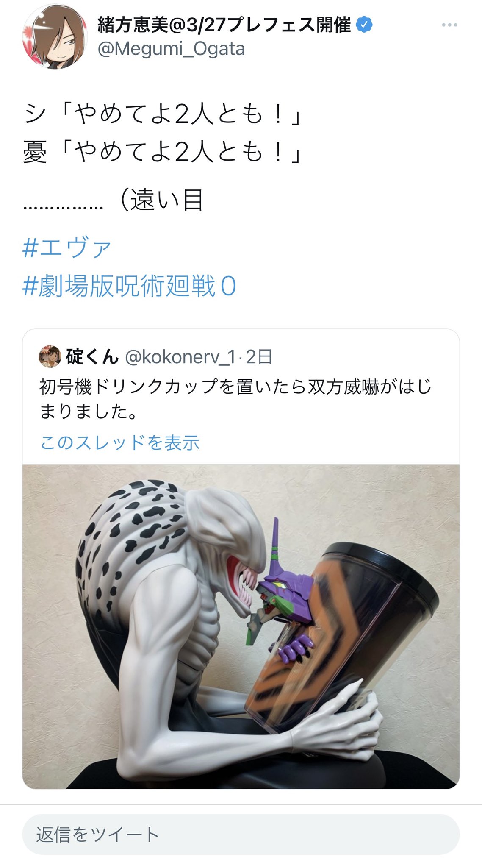This screenshot has height=868, width=482.
Task: Tap the quoted user's small avatar
Action: pos(50,356)
